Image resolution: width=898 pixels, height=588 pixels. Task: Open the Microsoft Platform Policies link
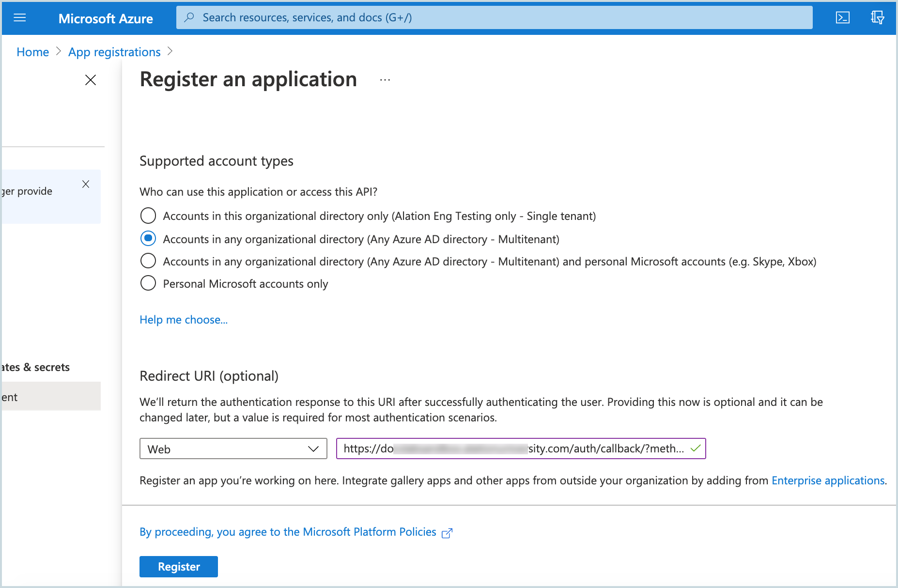click(288, 532)
